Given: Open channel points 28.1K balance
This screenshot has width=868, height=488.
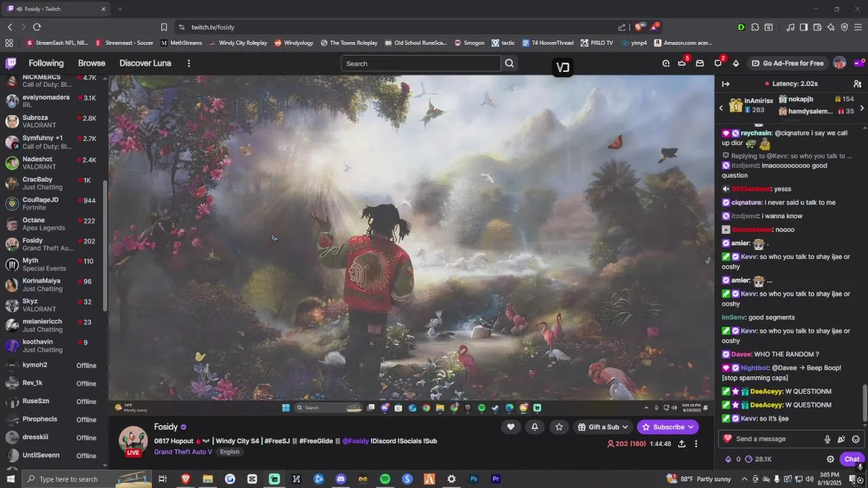Looking at the screenshot, I should tap(758, 459).
